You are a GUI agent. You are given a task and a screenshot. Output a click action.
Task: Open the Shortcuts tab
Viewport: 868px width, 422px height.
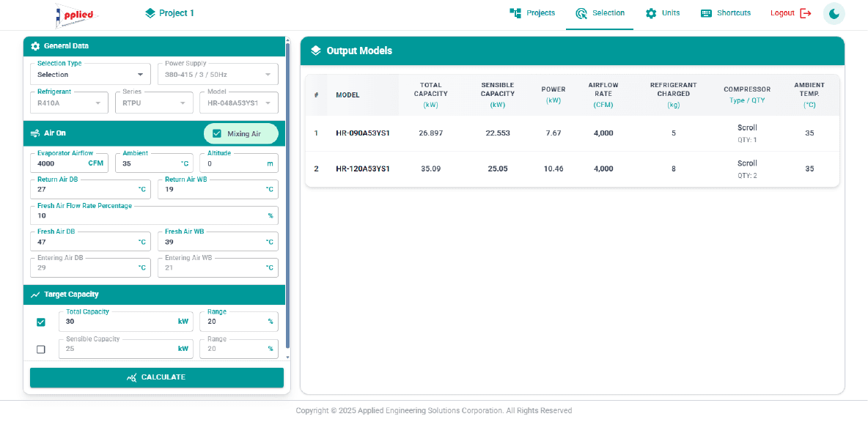(x=726, y=13)
